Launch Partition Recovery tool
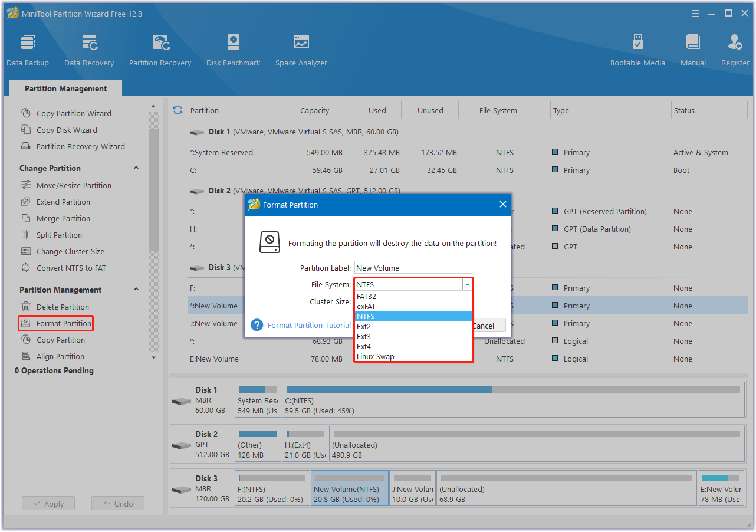Viewport: 756px width, 532px height. [x=160, y=50]
